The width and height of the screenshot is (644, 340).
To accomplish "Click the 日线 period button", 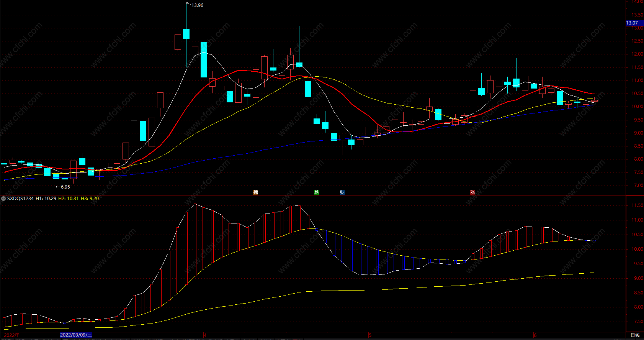I will point(635,335).
